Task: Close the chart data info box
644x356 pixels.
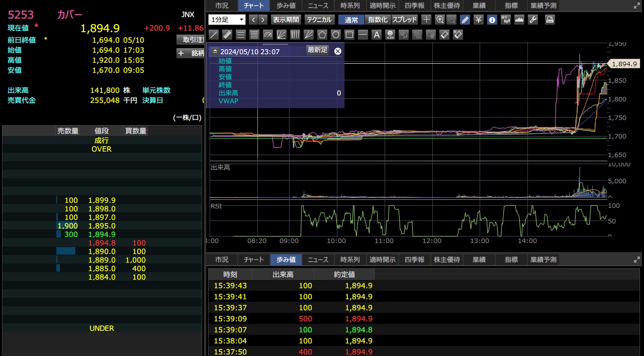Action: pos(338,51)
